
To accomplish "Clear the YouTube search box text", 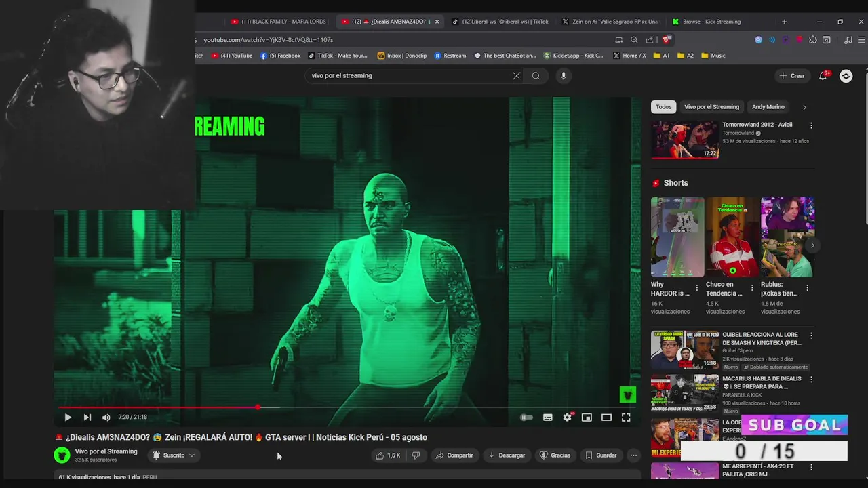I will (517, 76).
